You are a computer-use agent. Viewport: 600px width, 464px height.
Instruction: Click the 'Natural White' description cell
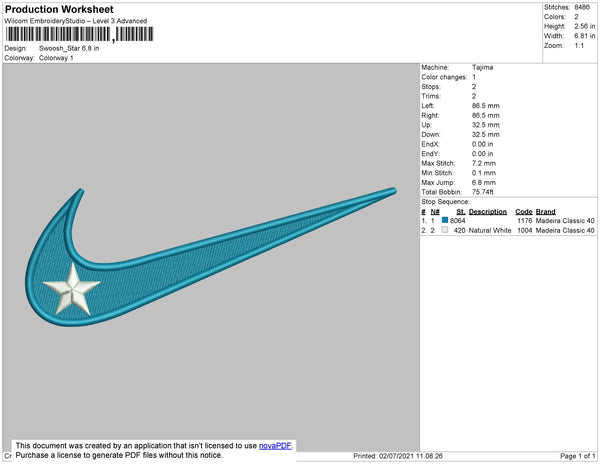(x=490, y=230)
